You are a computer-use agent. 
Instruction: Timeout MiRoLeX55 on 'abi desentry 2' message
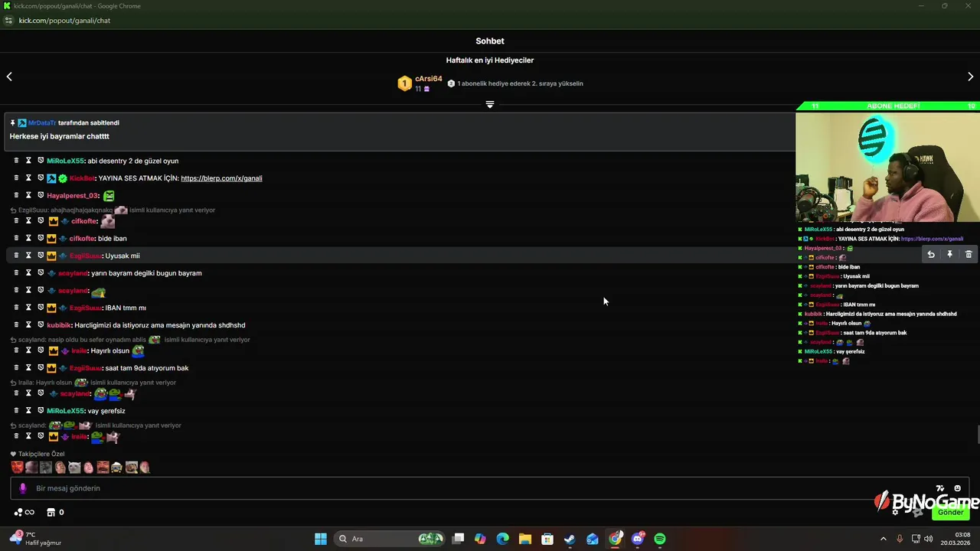pos(28,161)
